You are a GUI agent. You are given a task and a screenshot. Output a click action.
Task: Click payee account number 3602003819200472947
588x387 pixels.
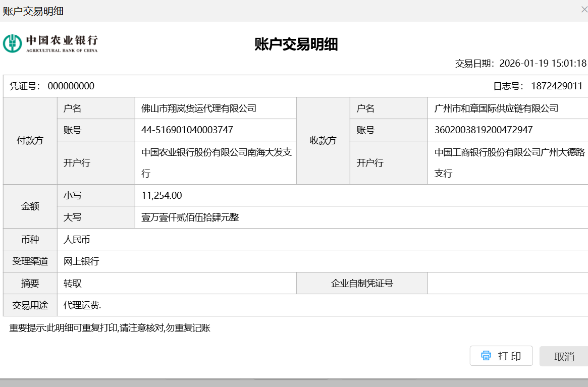pyautogui.click(x=484, y=130)
